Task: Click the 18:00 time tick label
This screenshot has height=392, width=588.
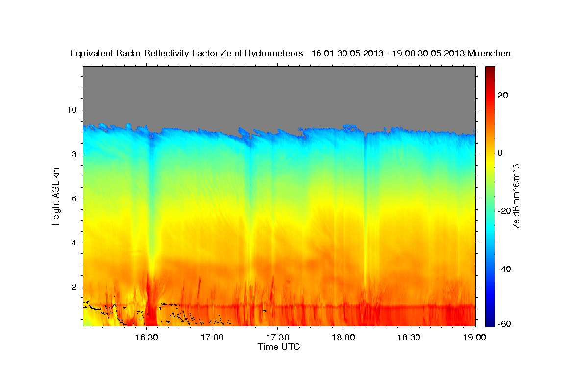Action: click(x=343, y=337)
